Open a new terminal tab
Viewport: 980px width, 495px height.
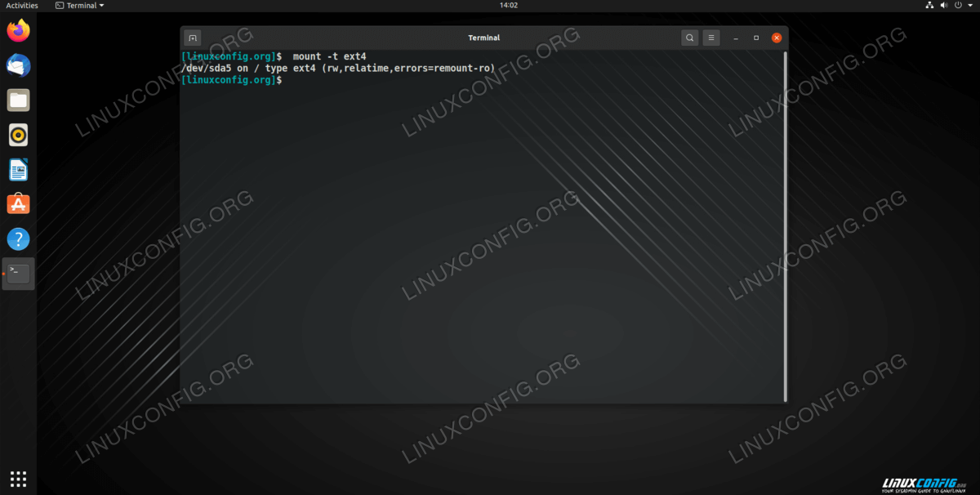point(192,38)
